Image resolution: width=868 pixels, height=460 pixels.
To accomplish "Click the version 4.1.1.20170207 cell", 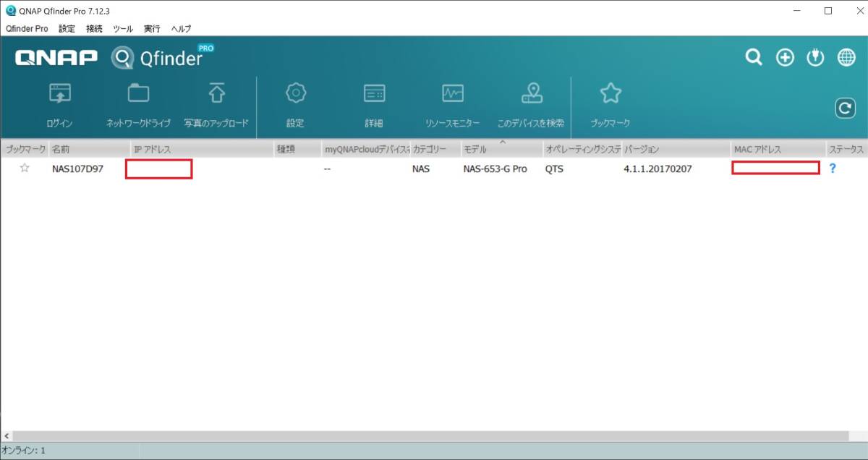I will click(x=657, y=169).
